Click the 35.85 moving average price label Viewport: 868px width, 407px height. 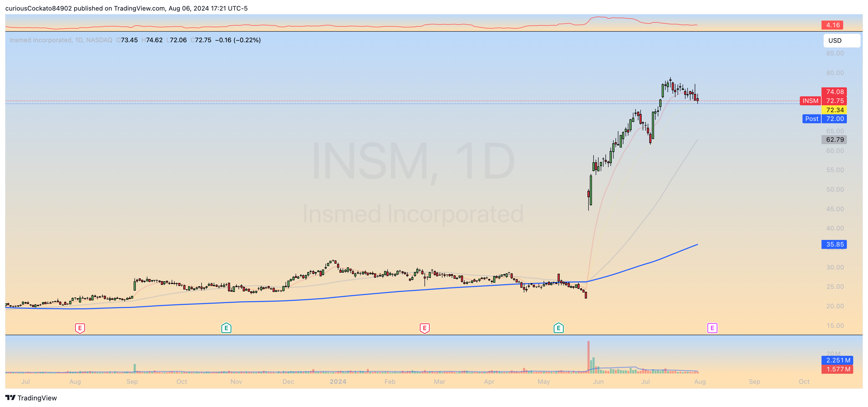(x=834, y=244)
